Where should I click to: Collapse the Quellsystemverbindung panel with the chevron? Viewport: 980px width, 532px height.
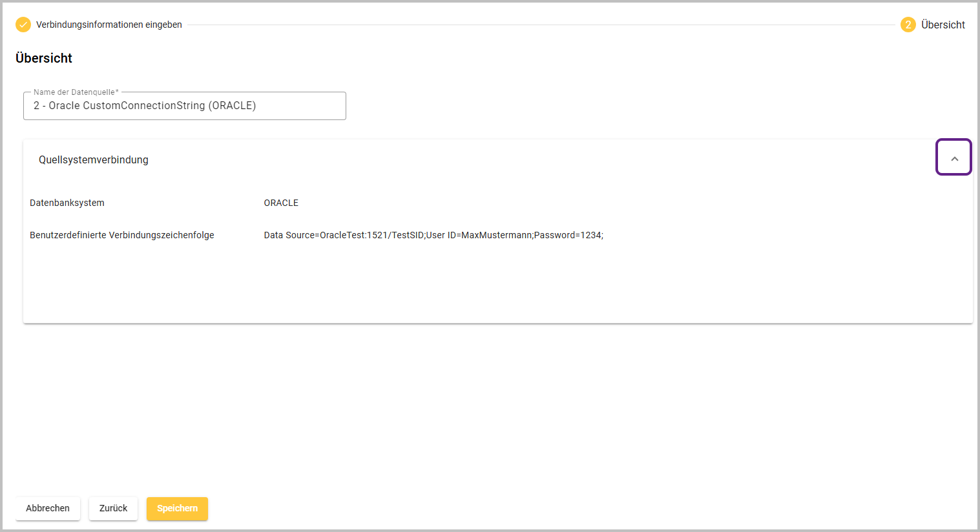(x=954, y=158)
